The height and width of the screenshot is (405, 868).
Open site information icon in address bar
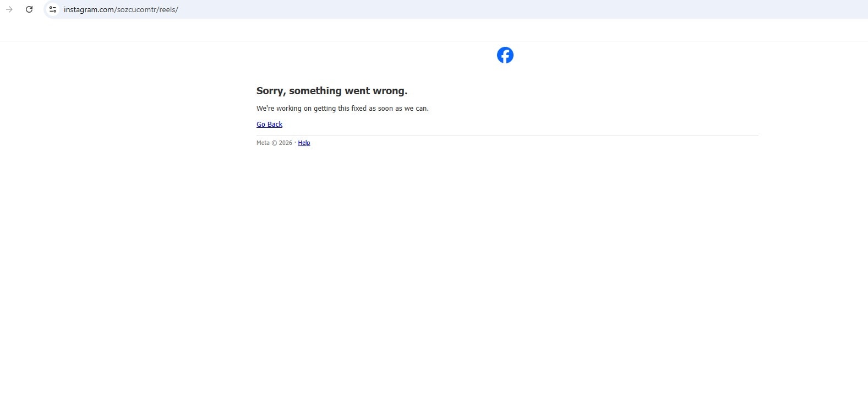tap(53, 9)
